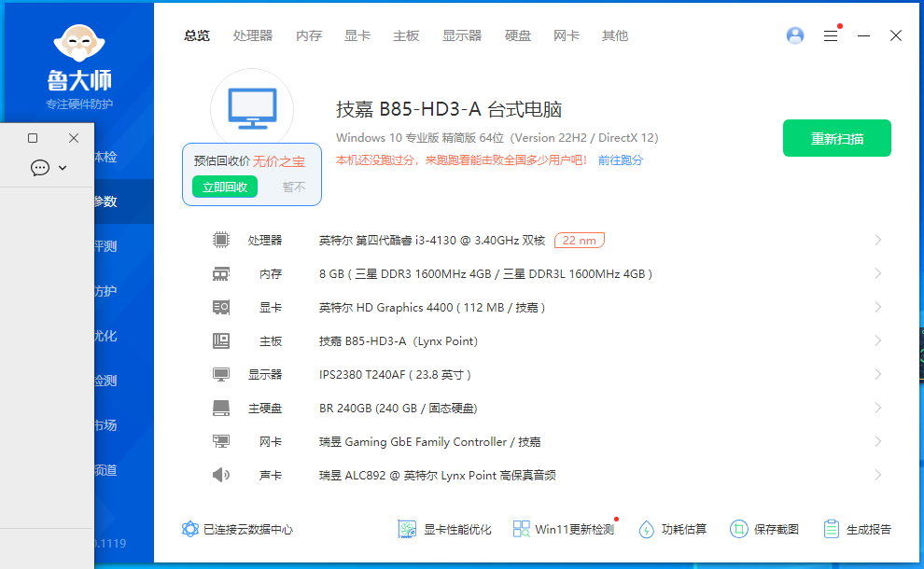
Task: Open 功耗估算 power estimation tool
Action: [x=672, y=529]
